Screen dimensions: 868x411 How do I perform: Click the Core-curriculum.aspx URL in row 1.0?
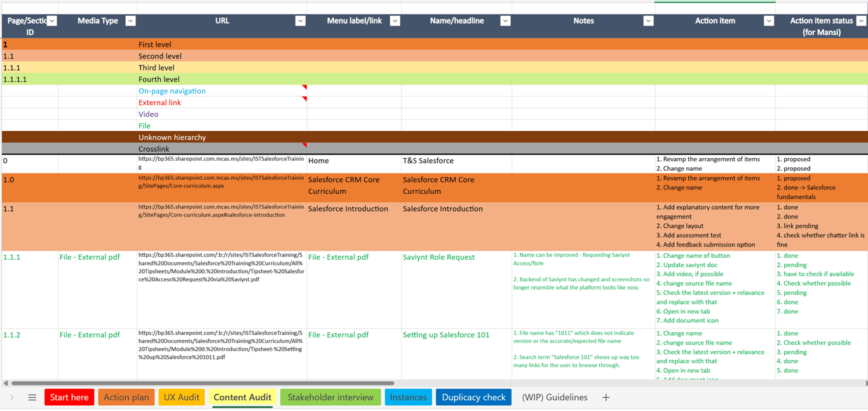pos(222,182)
